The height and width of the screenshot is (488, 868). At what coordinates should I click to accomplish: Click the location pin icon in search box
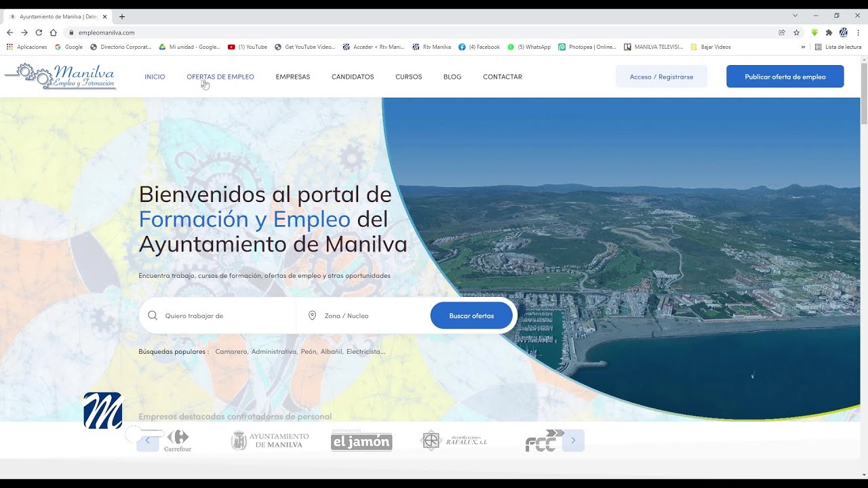click(313, 316)
